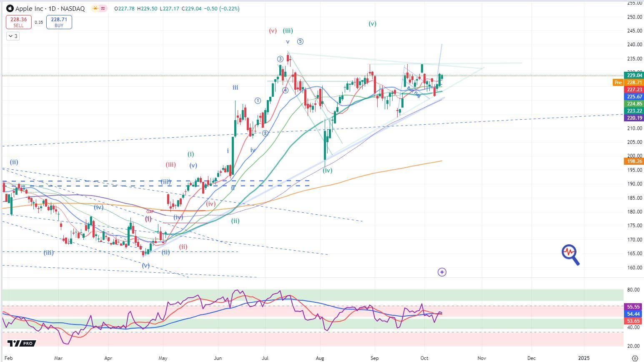Click the BUY 228.71 button
The image size is (644, 362).
(x=59, y=22)
